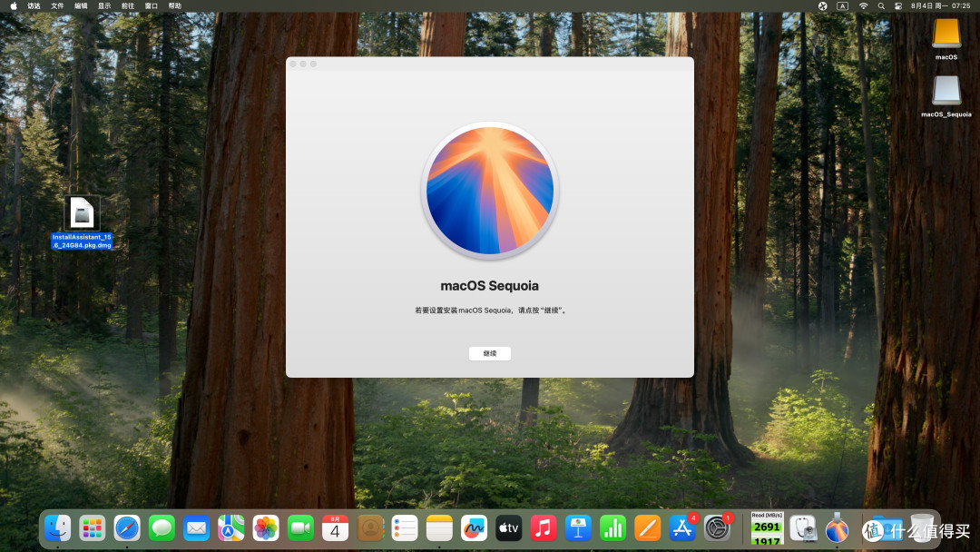This screenshot has width=980, height=552.
Task: Open Maps app in the Dock
Action: pos(231,529)
